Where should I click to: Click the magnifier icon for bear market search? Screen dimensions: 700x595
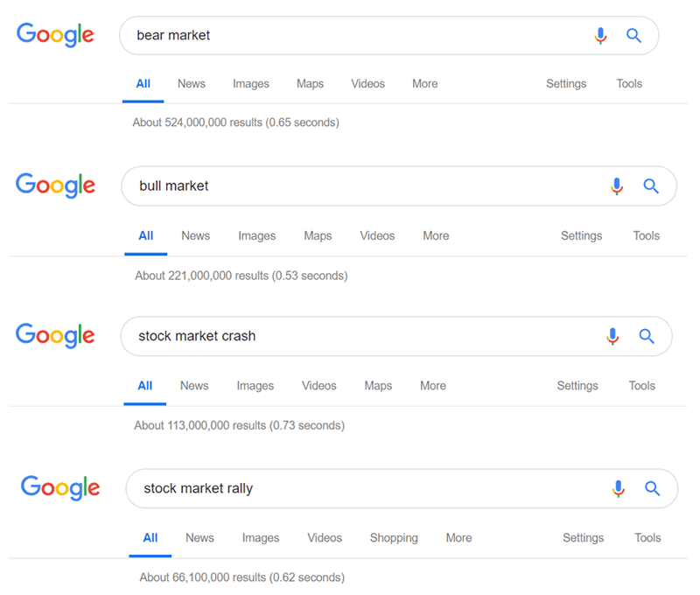[634, 36]
